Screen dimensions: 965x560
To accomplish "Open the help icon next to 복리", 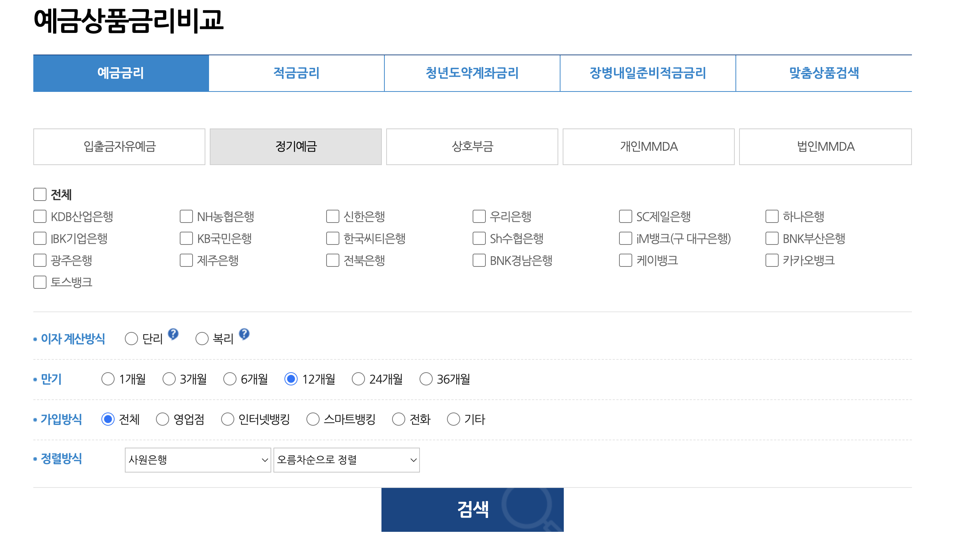I will [244, 334].
